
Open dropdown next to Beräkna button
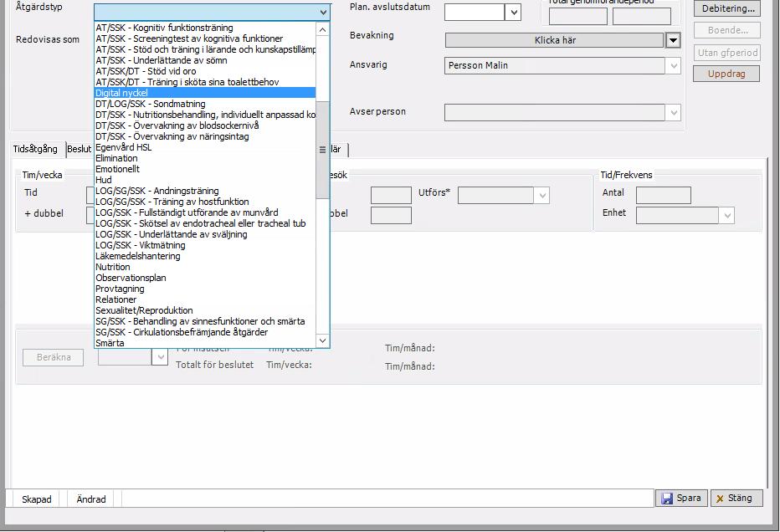(x=160, y=357)
